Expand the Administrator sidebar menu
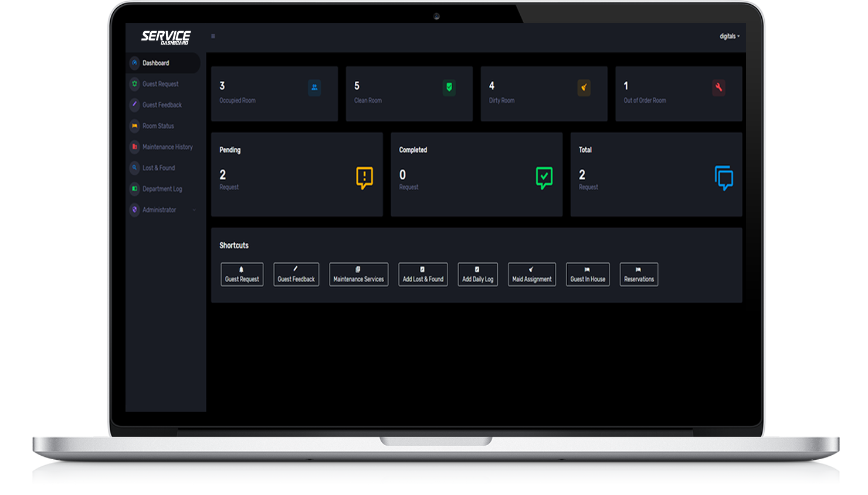Screen dimensions: 868x495 pyautogui.click(x=164, y=210)
